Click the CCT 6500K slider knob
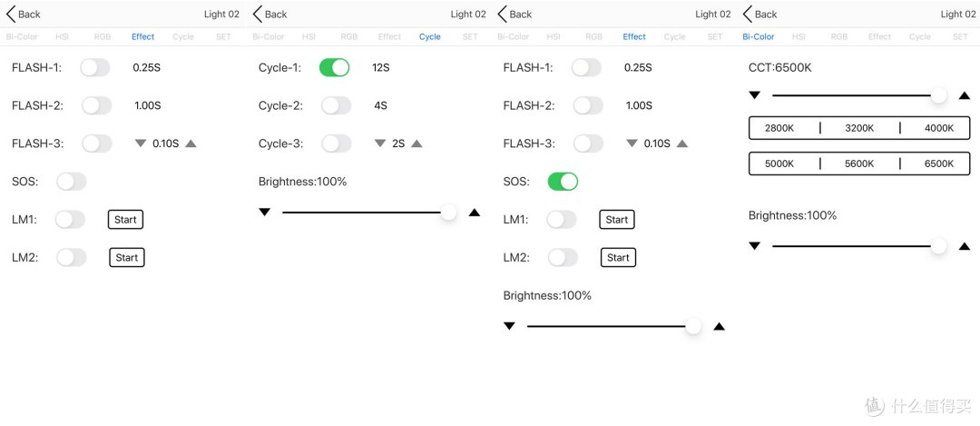Viewport: 980px width, 426px height. tap(939, 95)
